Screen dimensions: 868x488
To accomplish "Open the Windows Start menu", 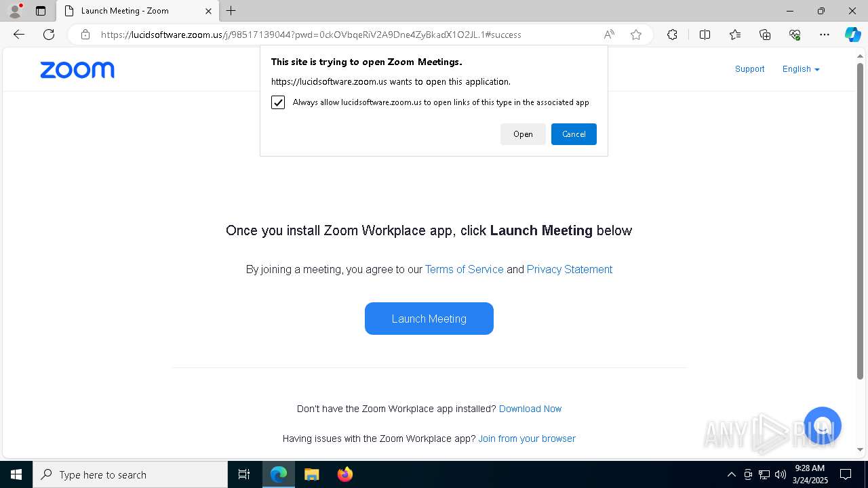I will (x=16, y=474).
